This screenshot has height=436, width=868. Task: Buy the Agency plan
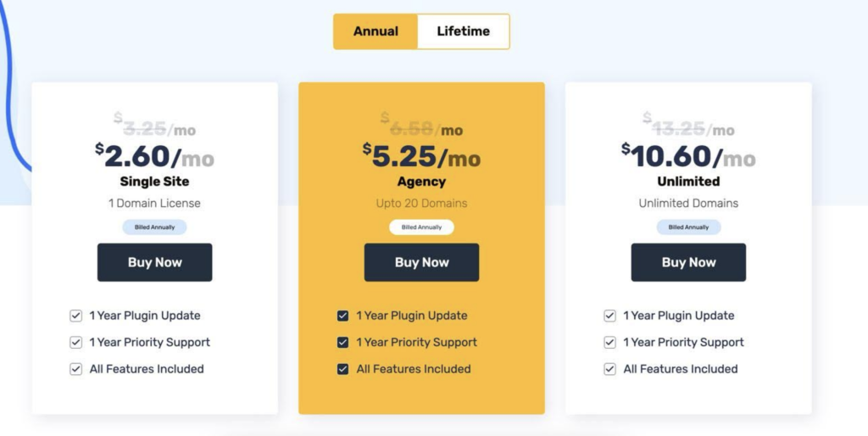click(421, 262)
